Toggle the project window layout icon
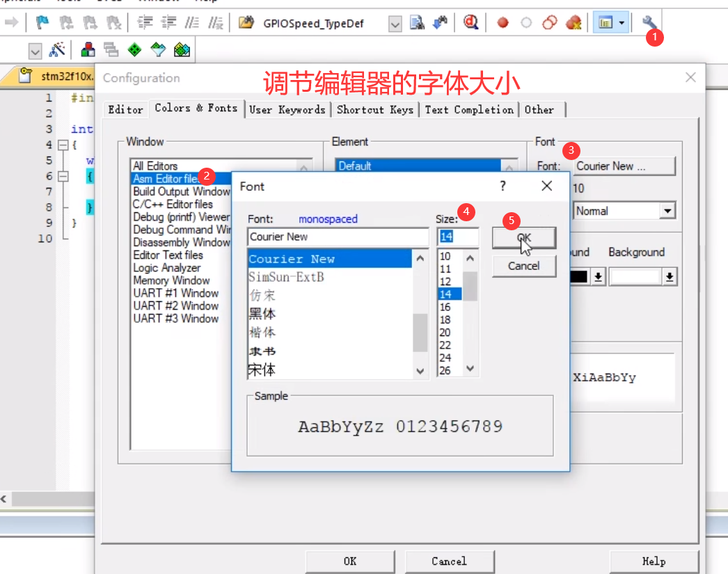728x574 pixels. click(606, 22)
